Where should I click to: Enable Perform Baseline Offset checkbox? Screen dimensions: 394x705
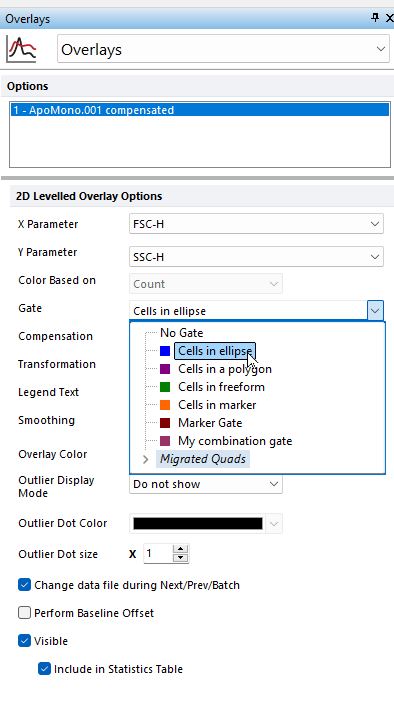coord(24,613)
